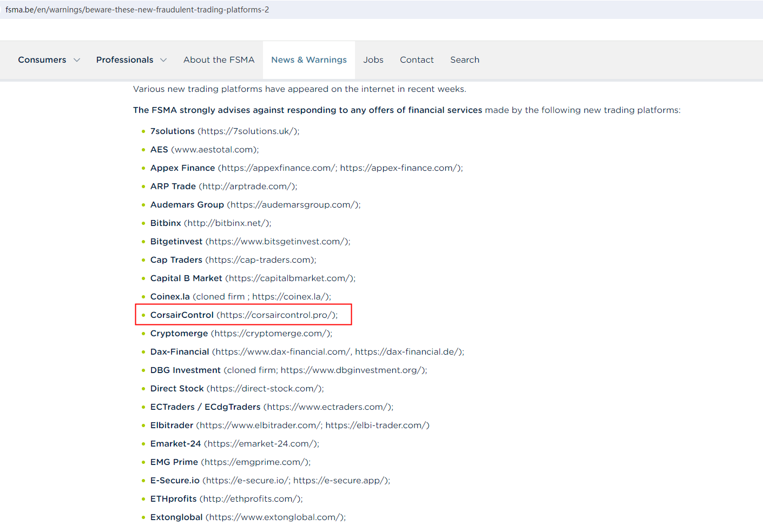
Task: Expand the Consumers dropdown chevron
Action: (77, 60)
